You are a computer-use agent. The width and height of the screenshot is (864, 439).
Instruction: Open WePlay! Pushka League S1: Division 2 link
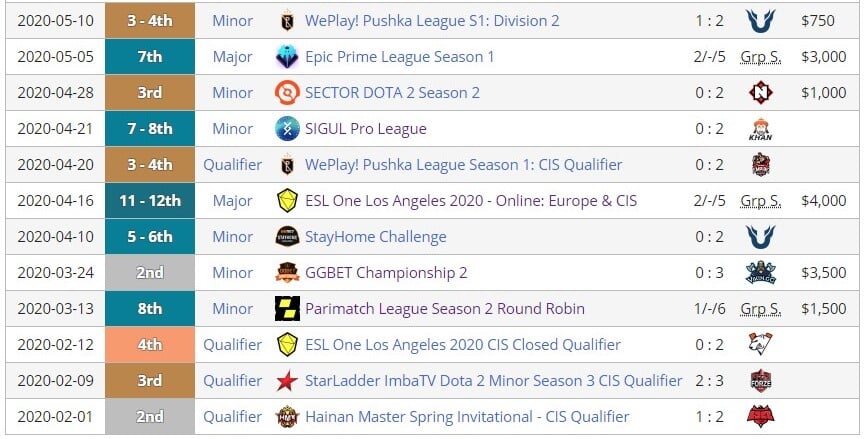pyautogui.click(x=432, y=21)
